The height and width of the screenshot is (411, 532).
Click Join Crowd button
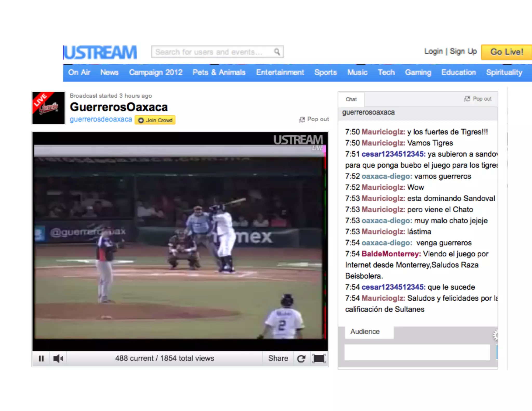coord(155,120)
